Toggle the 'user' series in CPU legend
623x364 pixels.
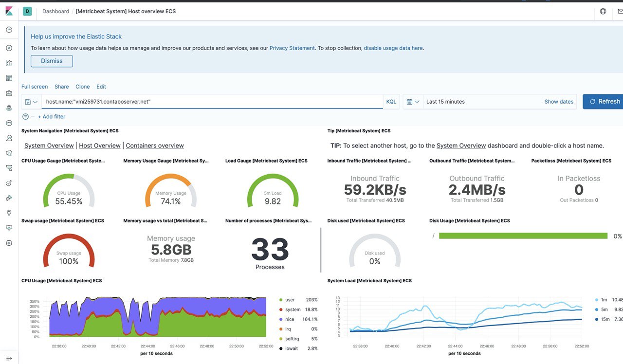point(290,300)
